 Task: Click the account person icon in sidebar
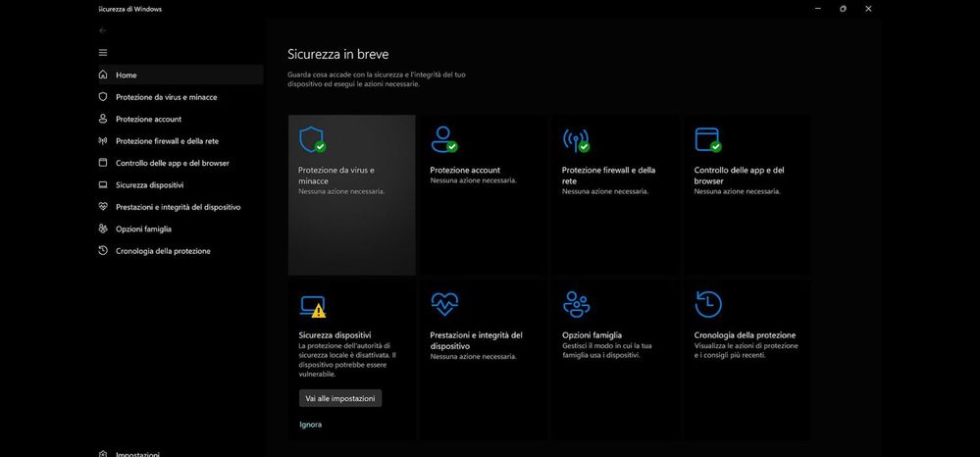click(x=103, y=119)
